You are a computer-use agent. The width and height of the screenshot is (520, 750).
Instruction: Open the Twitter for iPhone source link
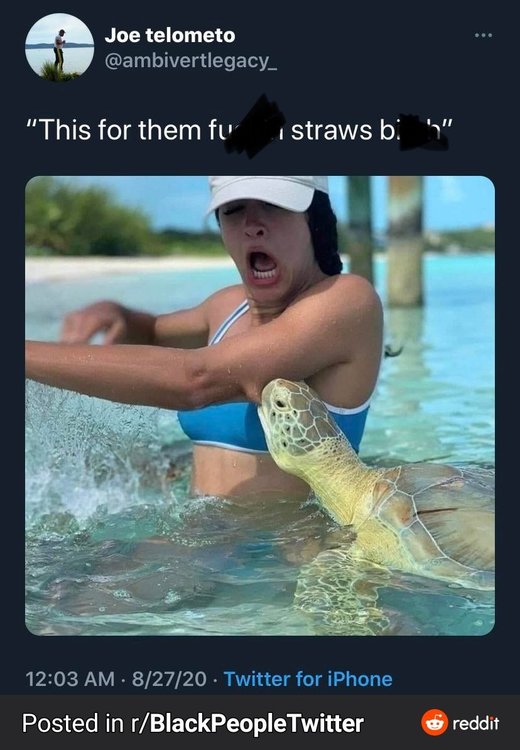tap(308, 679)
